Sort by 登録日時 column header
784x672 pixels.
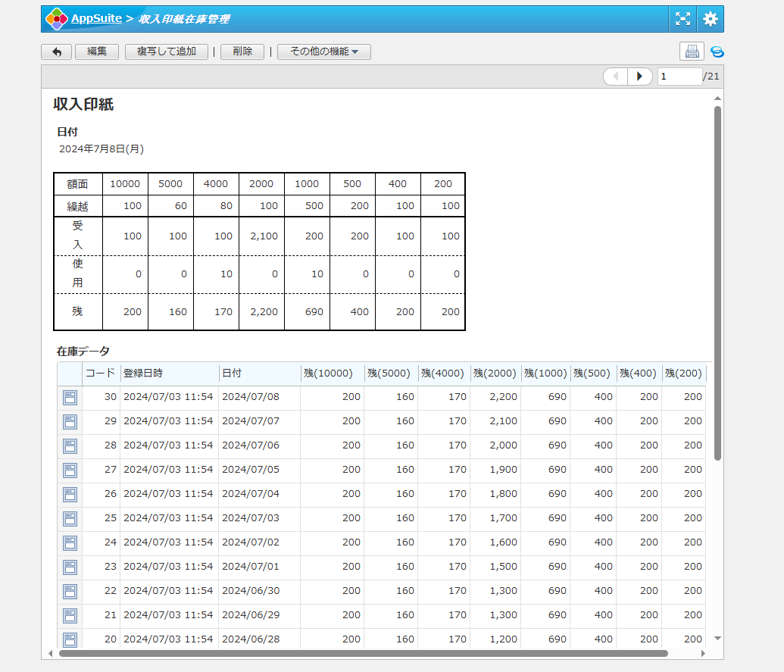click(168, 374)
